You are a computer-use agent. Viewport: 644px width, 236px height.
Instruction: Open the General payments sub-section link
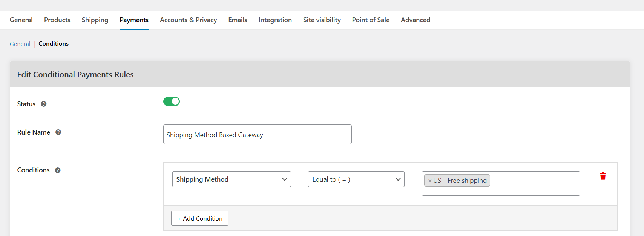click(20, 44)
